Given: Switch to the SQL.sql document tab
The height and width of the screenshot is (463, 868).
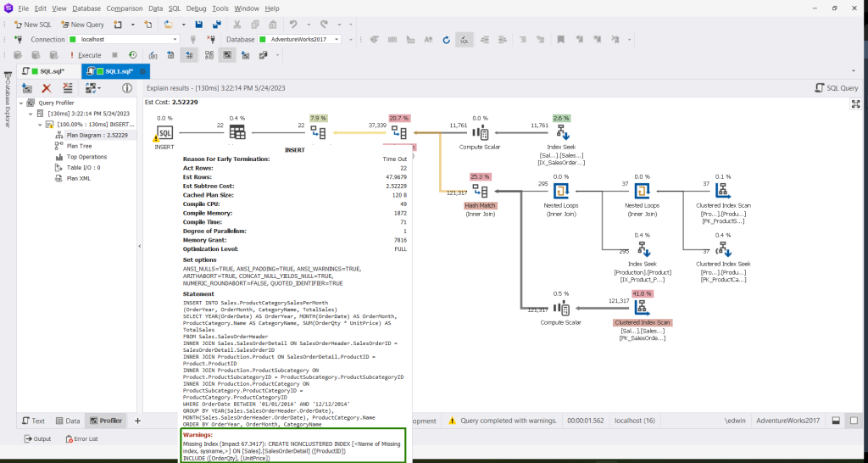Looking at the screenshot, I should [x=48, y=71].
